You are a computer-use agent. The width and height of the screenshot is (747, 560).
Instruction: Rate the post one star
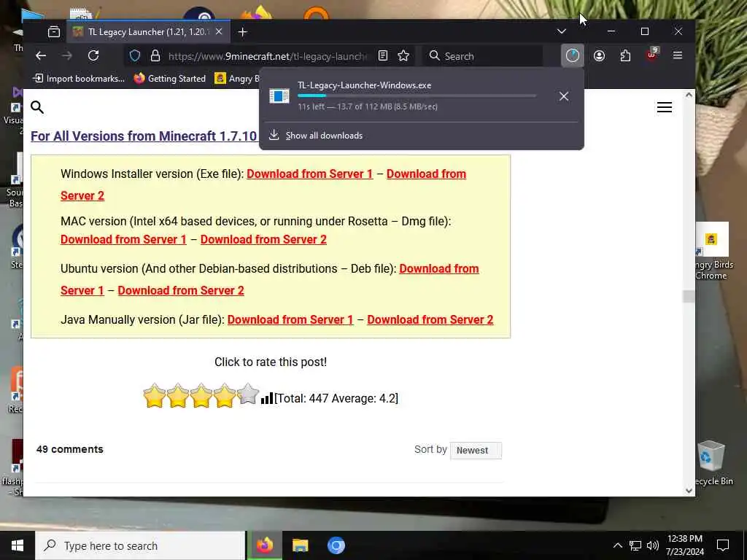pos(155,396)
